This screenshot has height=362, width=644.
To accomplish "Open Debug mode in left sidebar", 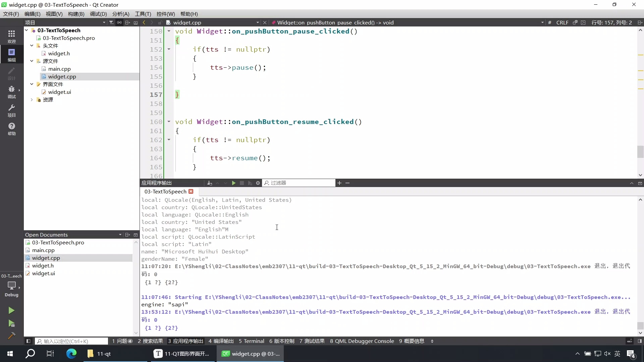I will click(x=11, y=92).
